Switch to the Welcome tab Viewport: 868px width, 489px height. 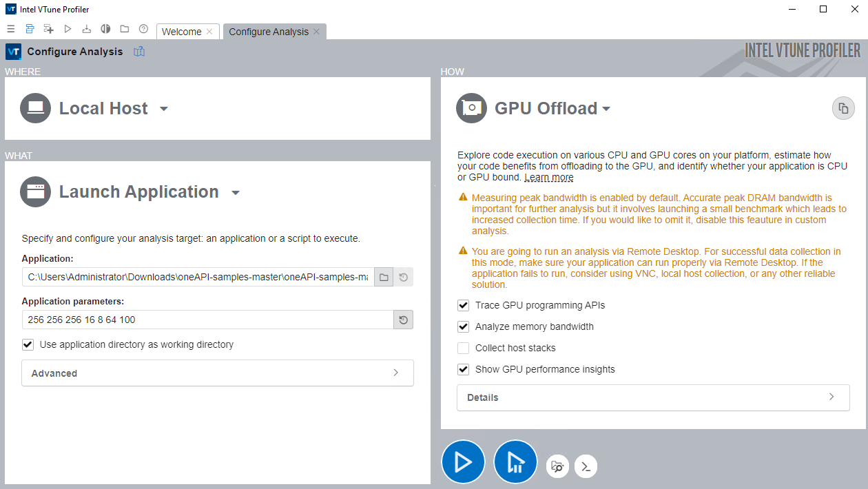[x=182, y=32]
